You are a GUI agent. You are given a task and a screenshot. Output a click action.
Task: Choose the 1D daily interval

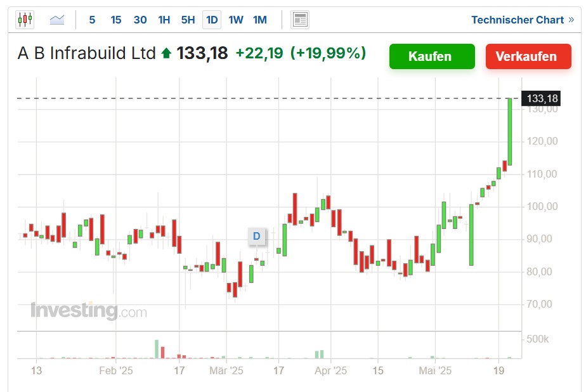212,20
